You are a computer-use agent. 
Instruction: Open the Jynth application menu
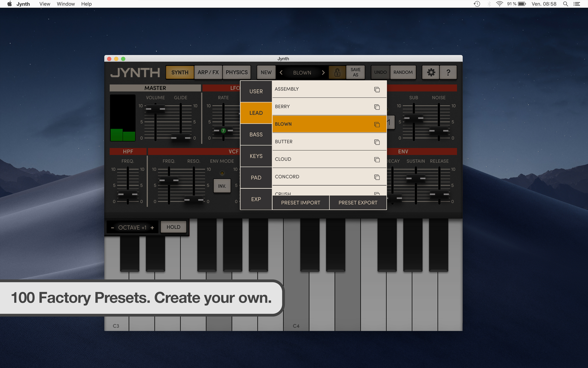[23, 4]
